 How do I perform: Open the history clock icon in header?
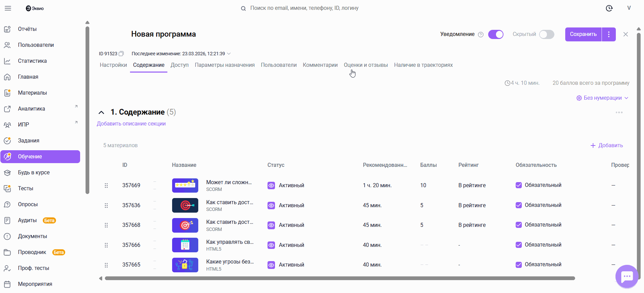[609, 8]
